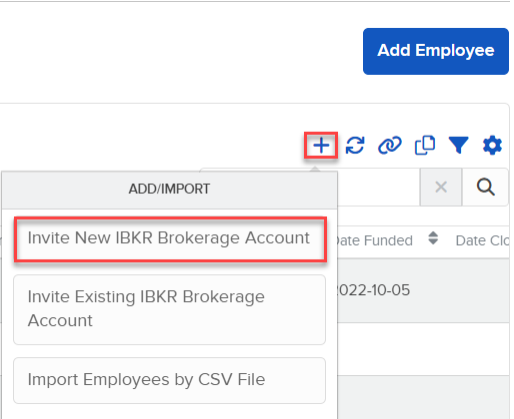Viewport: 514px width, 419px height.
Task: Click the copy documents icon
Action: click(x=425, y=145)
